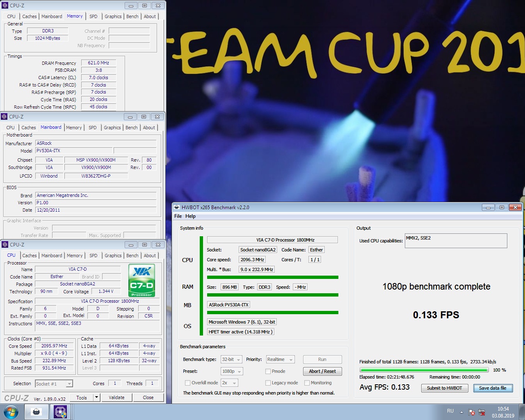Toggle the Legacy mode checkbox

coord(268,383)
